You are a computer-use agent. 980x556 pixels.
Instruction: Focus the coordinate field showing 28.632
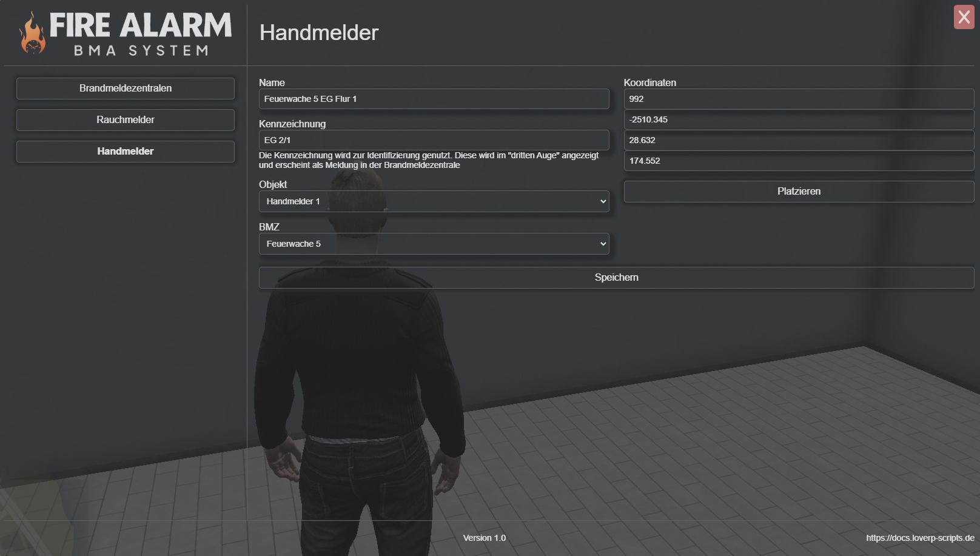pyautogui.click(x=798, y=141)
